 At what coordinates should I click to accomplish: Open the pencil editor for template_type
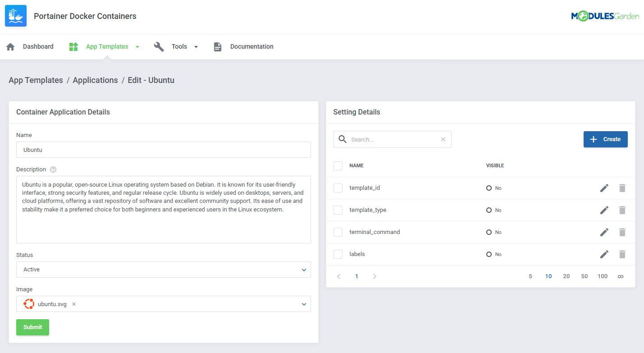click(604, 210)
